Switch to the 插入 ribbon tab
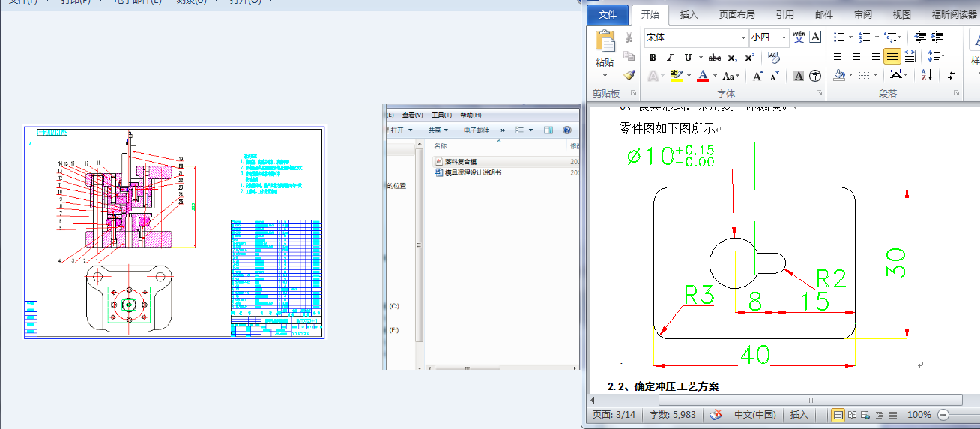This screenshot has height=429, width=980. point(689,14)
